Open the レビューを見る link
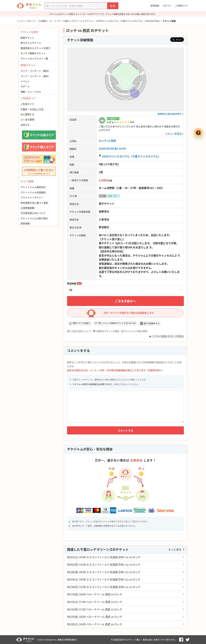Image resolution: width=206 pixels, height=644 pixels. [174, 134]
